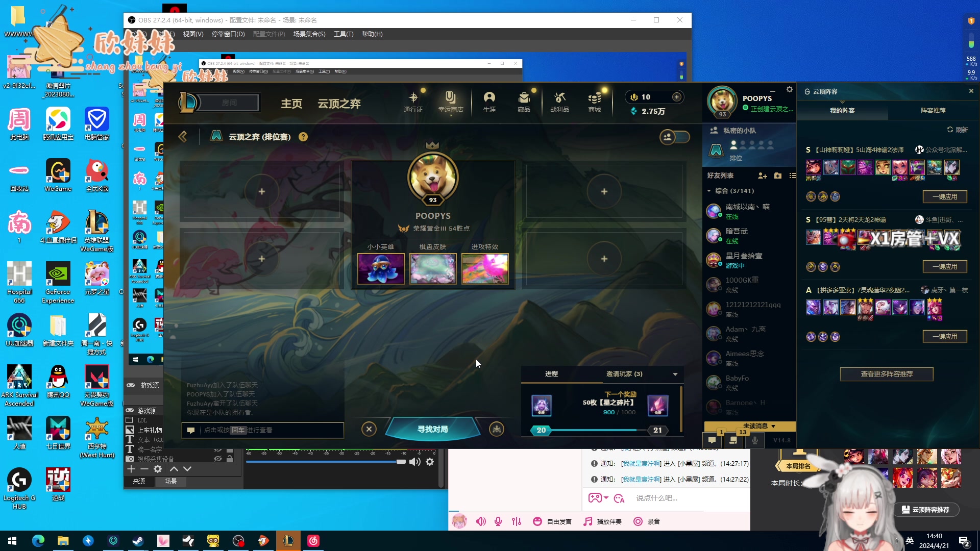Click 一键应用 for 山神莉莉娅 lineup
Viewport: 980px width, 551px height.
(x=945, y=196)
